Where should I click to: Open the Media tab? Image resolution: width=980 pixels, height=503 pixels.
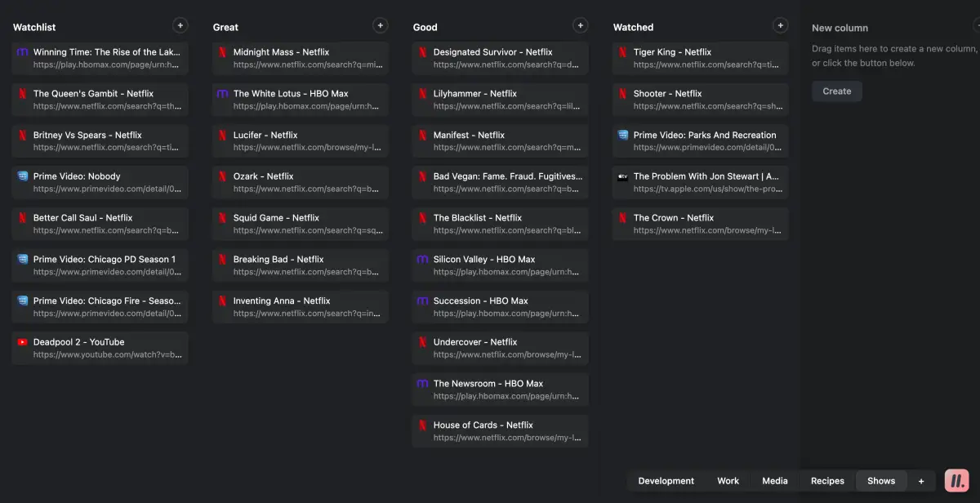[x=775, y=481]
